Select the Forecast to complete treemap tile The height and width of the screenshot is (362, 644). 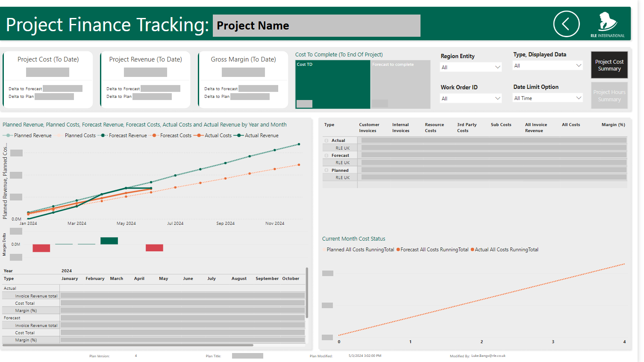coord(400,84)
